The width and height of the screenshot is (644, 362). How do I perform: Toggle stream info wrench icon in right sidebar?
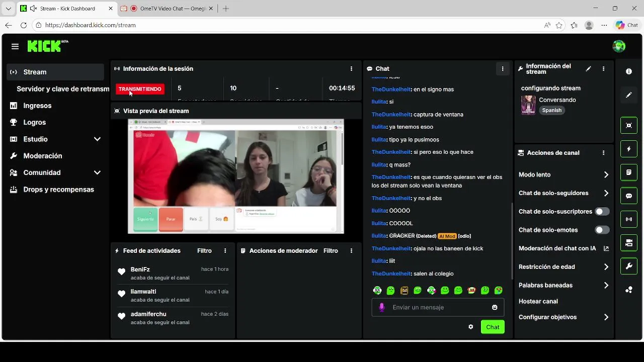[629, 266]
